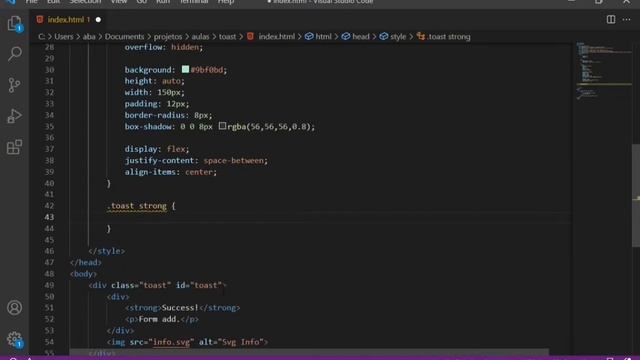Click the body tag on line 48
This screenshot has width=640, height=360.
pyautogui.click(x=83, y=274)
